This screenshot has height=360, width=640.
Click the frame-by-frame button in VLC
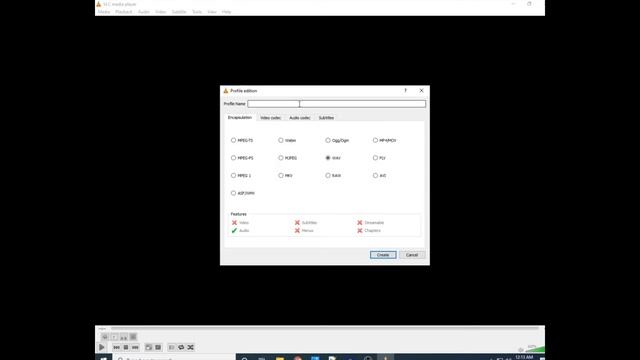133,337
